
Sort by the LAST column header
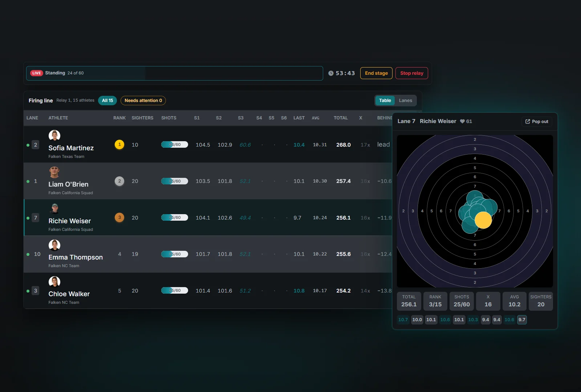click(x=299, y=118)
